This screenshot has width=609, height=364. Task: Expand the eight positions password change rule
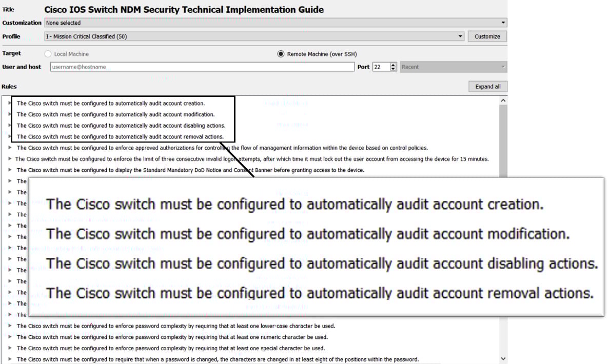coord(10,359)
